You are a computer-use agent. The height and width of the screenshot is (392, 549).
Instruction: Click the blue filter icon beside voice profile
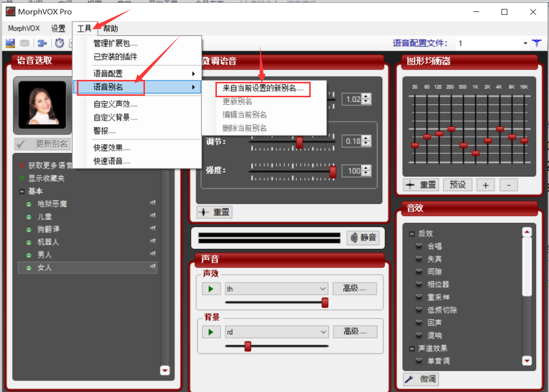point(537,43)
